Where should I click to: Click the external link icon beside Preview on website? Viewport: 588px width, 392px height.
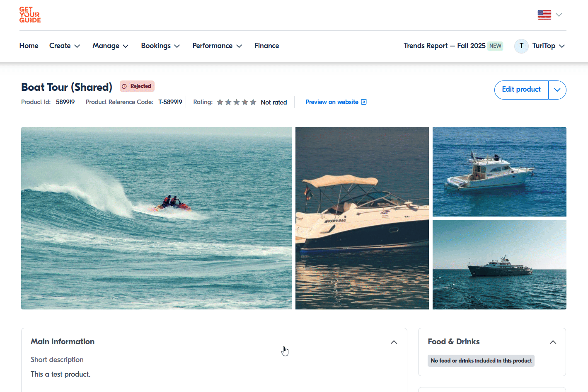coord(364,102)
